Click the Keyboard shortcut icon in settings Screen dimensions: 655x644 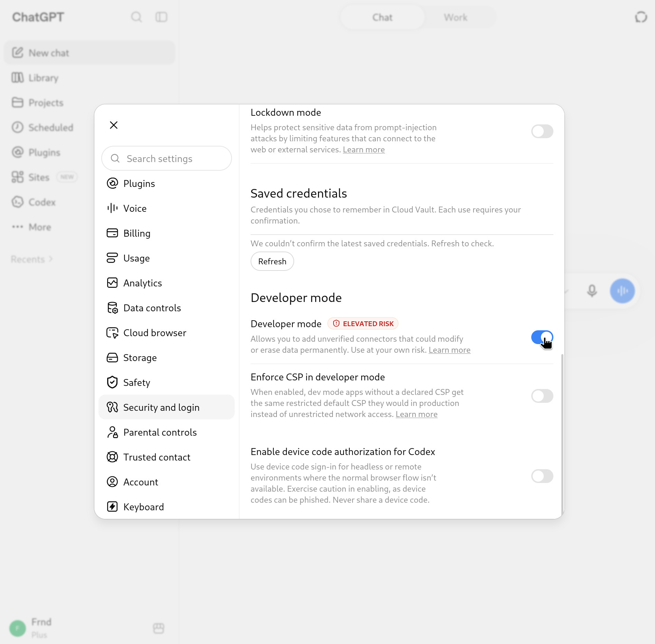[112, 506]
